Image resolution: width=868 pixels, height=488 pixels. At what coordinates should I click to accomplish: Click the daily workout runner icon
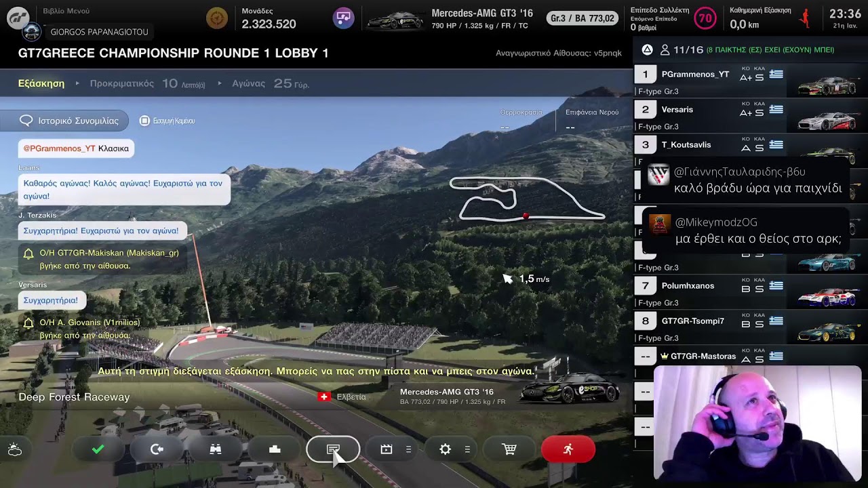(806, 18)
